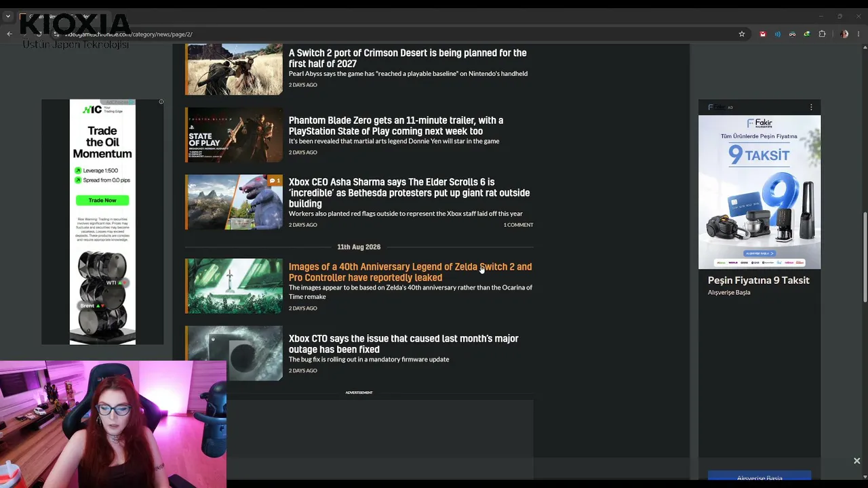Click the Pearl Abyss playable baseline subtitle
This screenshot has width=868, height=488.
pos(408,74)
